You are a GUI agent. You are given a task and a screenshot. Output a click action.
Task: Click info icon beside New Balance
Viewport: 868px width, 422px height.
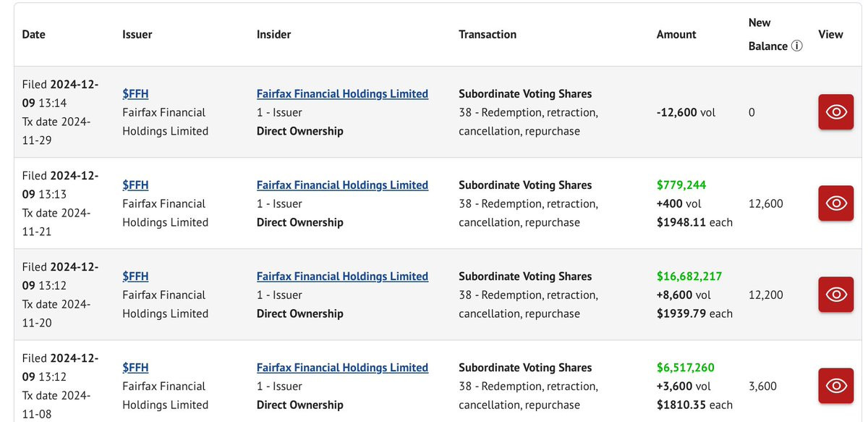pyautogui.click(x=797, y=46)
